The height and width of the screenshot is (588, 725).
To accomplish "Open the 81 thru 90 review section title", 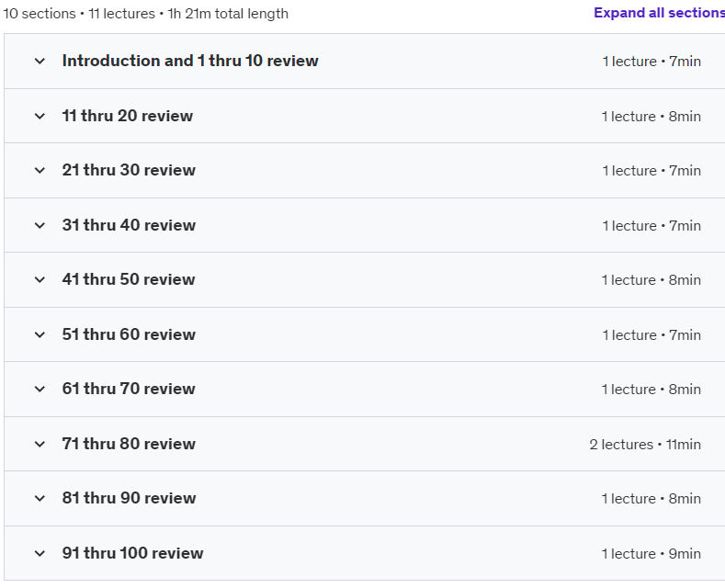I will [129, 498].
